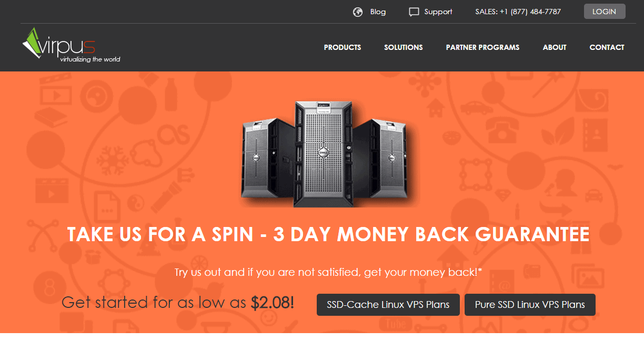Click the LOGIN button
This screenshot has height=341, width=644.
(605, 12)
